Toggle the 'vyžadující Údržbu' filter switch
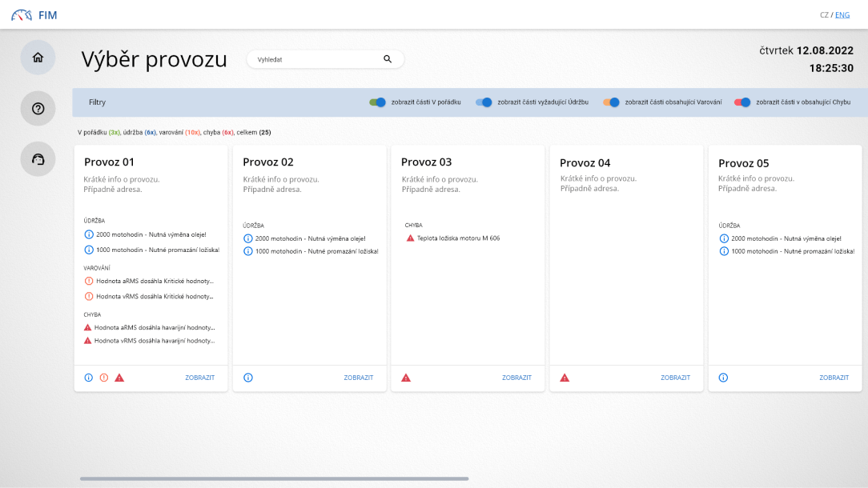This screenshot has width=868, height=488. (484, 102)
